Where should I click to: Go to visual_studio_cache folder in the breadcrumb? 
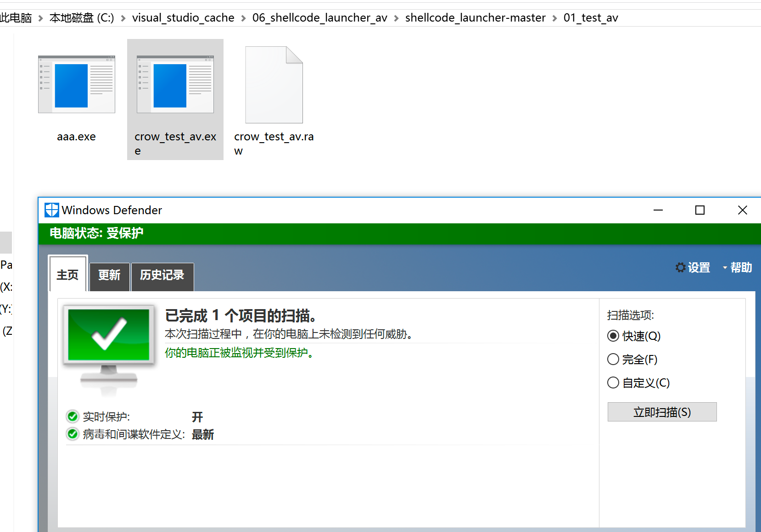[183, 18]
